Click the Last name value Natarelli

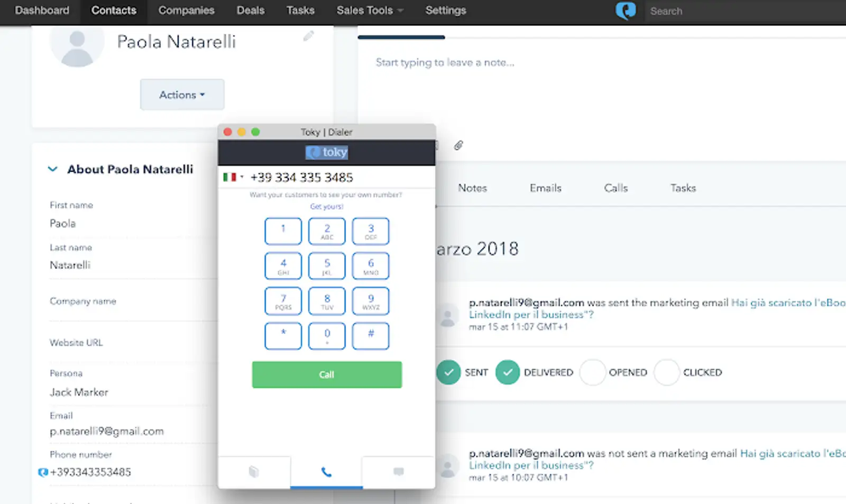coord(70,265)
